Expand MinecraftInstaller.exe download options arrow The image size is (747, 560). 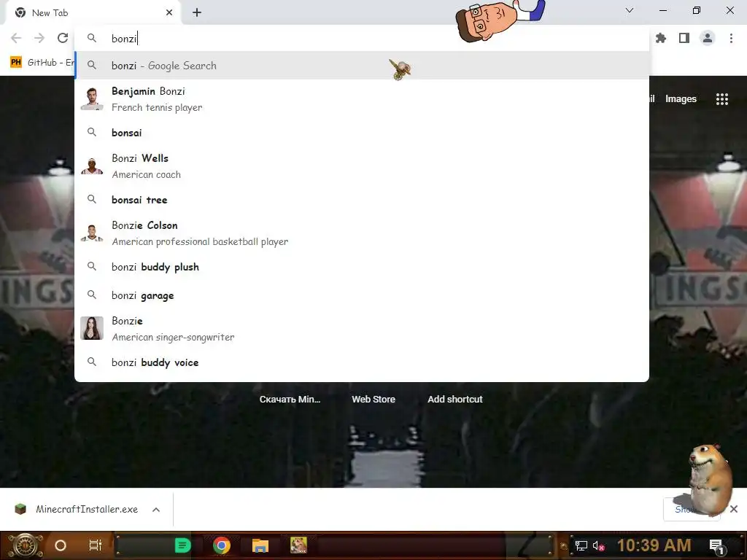(x=156, y=510)
